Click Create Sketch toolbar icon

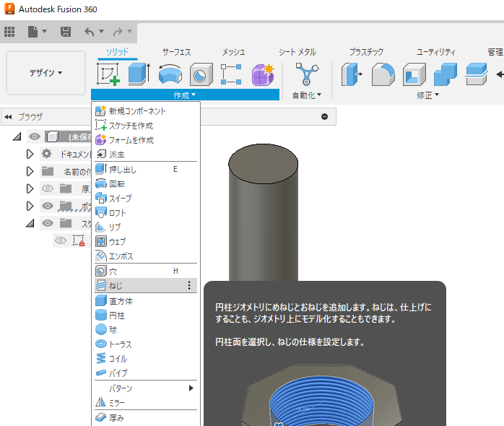coord(108,74)
